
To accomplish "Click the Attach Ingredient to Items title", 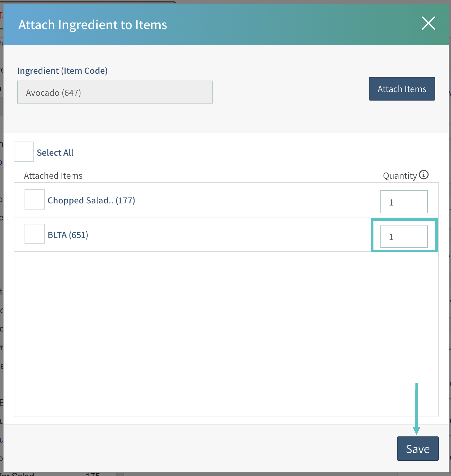I will click(92, 25).
